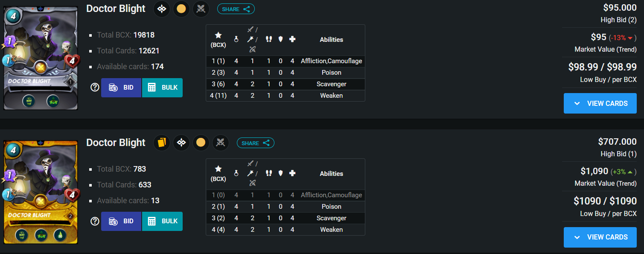Screen dimensions: 644x254
Task: Place a BID on gold Doctor Blight
Action: (x=121, y=221)
